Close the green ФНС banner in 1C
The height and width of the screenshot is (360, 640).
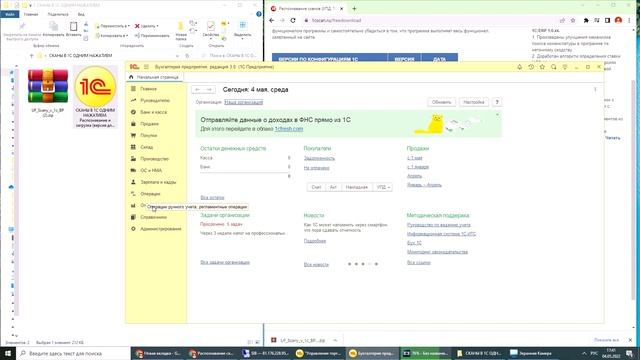coord(498,115)
